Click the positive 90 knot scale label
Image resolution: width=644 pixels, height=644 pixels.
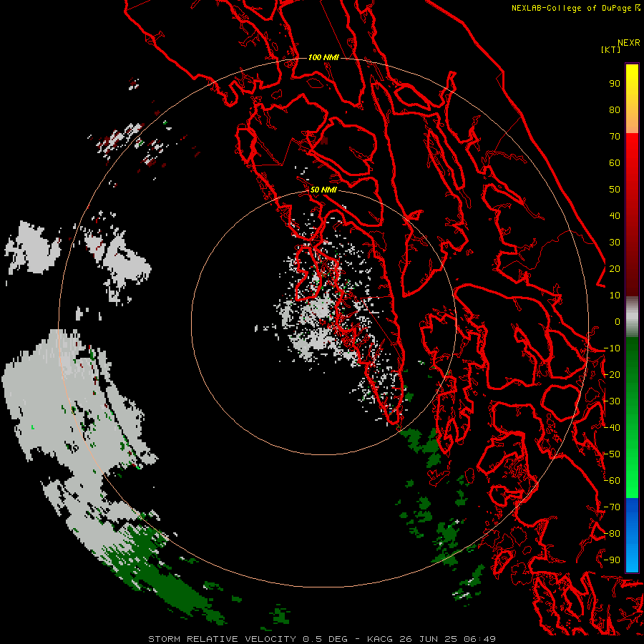click(615, 84)
